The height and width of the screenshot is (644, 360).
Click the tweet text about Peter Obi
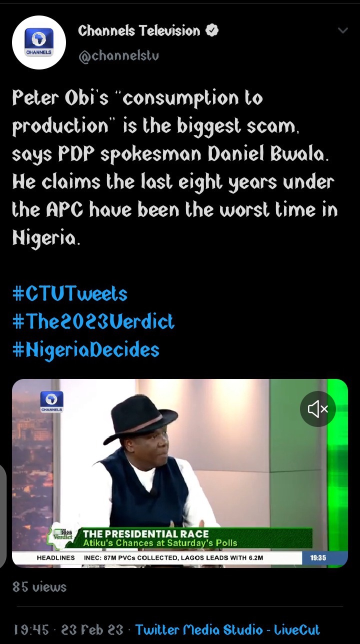coord(175,168)
